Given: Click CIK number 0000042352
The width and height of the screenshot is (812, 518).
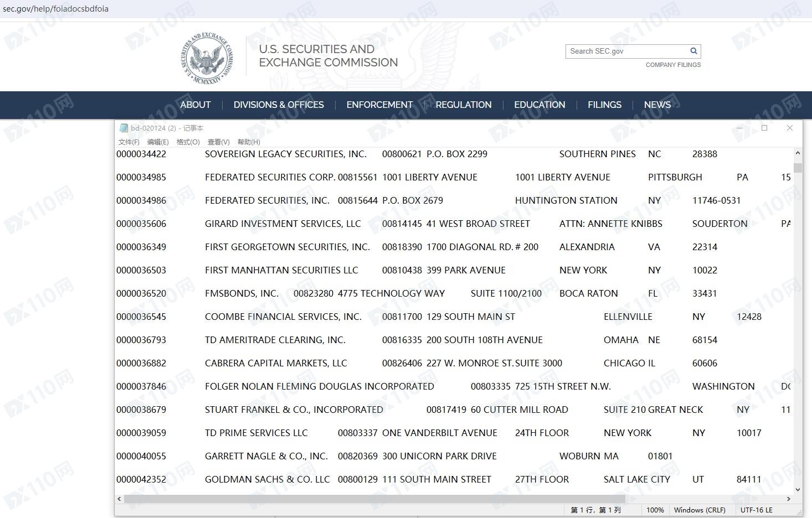Looking at the screenshot, I should pos(141,479).
